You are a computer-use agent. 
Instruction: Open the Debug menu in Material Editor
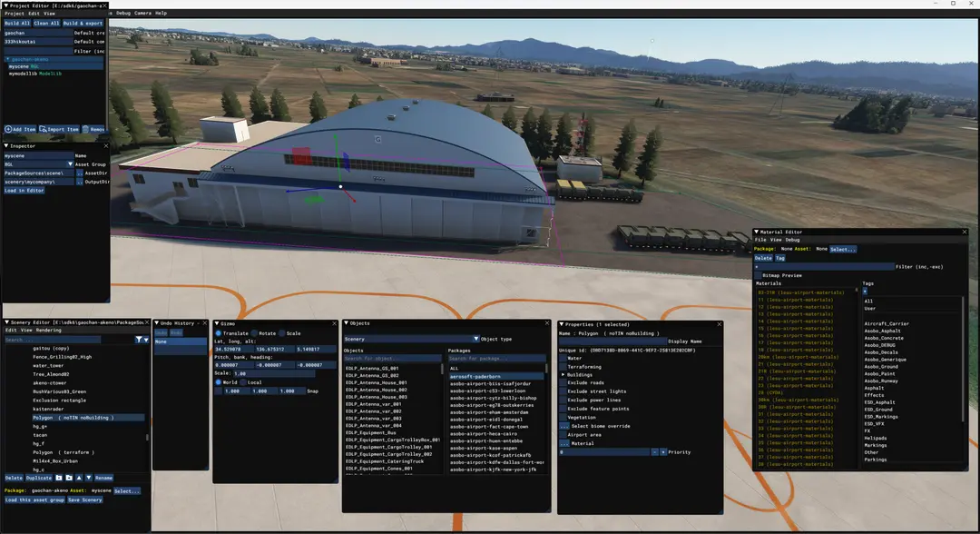click(792, 240)
